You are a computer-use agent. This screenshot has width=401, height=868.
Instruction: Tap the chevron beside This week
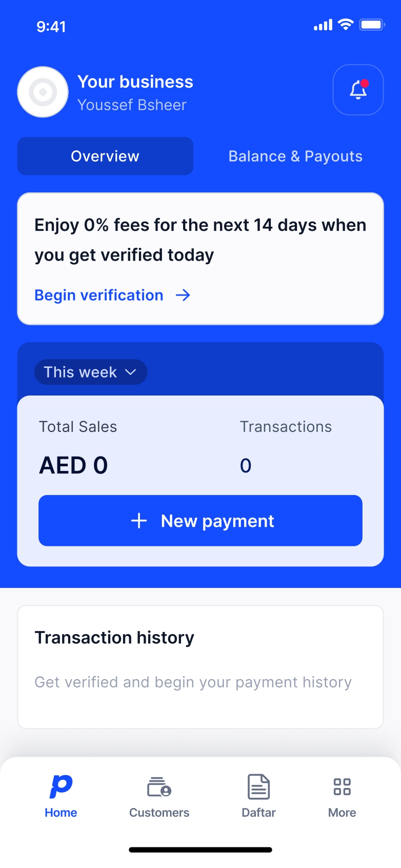131,372
